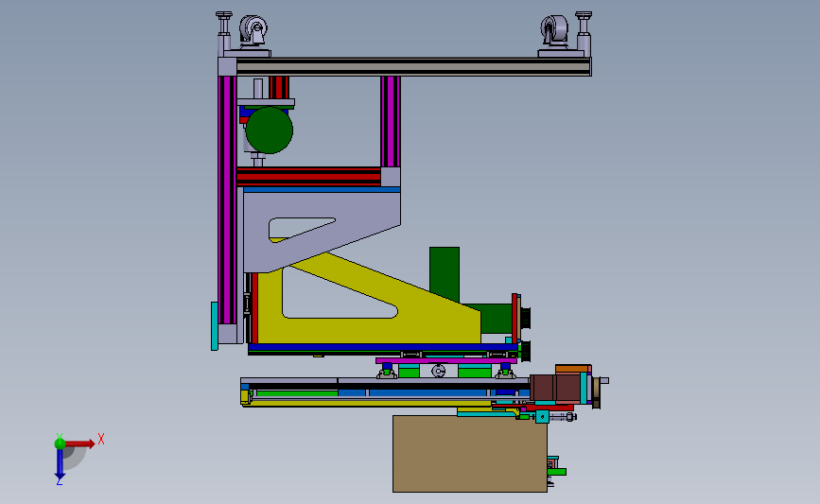Select the orange block on top of the motor
820x504 pixels.
click(x=572, y=369)
